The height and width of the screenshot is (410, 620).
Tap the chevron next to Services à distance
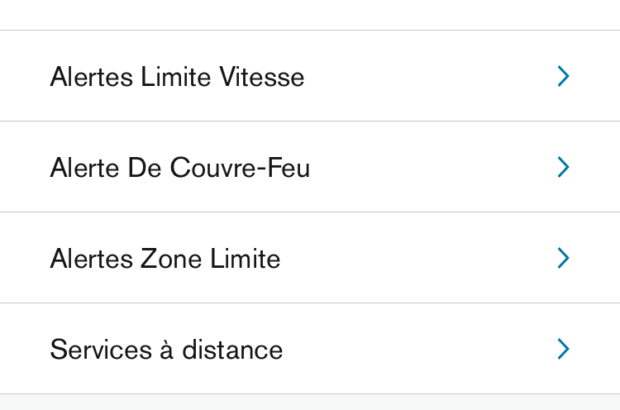coord(563,349)
